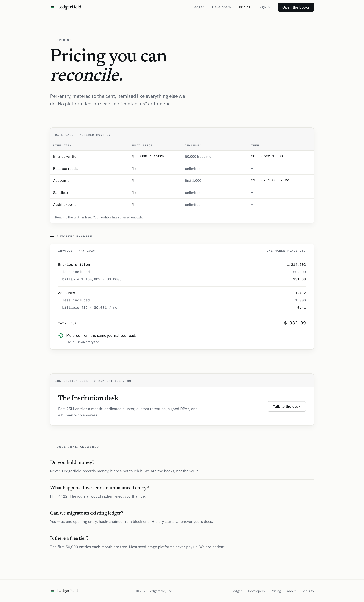This screenshot has width=364, height=602.
Task: Click the Ledgerfield wordmark in the footer
Action: pyautogui.click(x=67, y=590)
